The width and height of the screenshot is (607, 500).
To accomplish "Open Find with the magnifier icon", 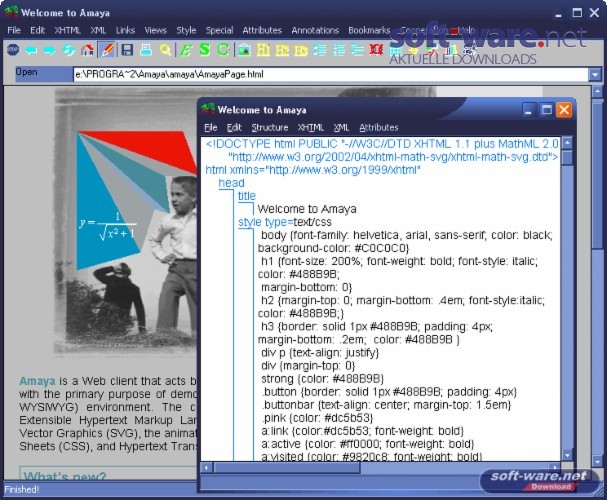I will tap(165, 50).
